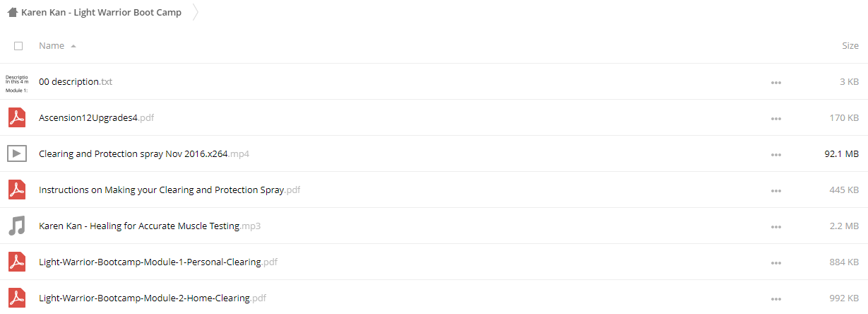This screenshot has width=868, height=314.
Task: Show actions menu for Healing for Accurate Muscle Testing
Action: (x=776, y=227)
